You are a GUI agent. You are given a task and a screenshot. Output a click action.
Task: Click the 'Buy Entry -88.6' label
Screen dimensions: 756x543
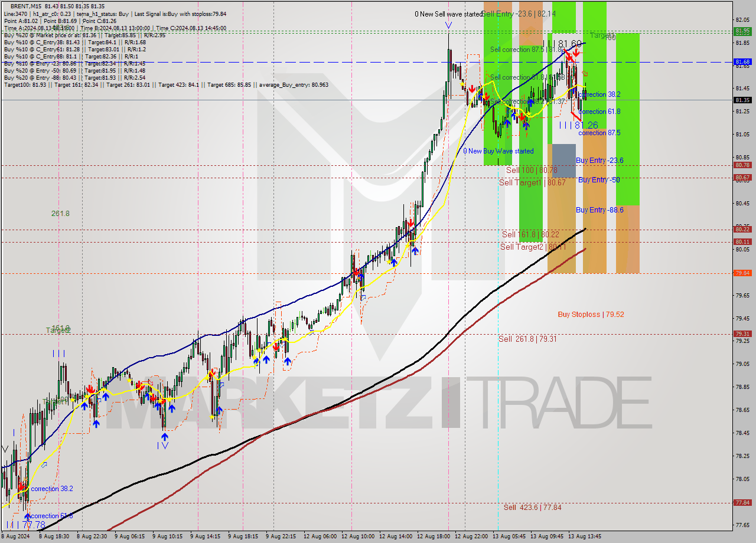[x=599, y=210]
